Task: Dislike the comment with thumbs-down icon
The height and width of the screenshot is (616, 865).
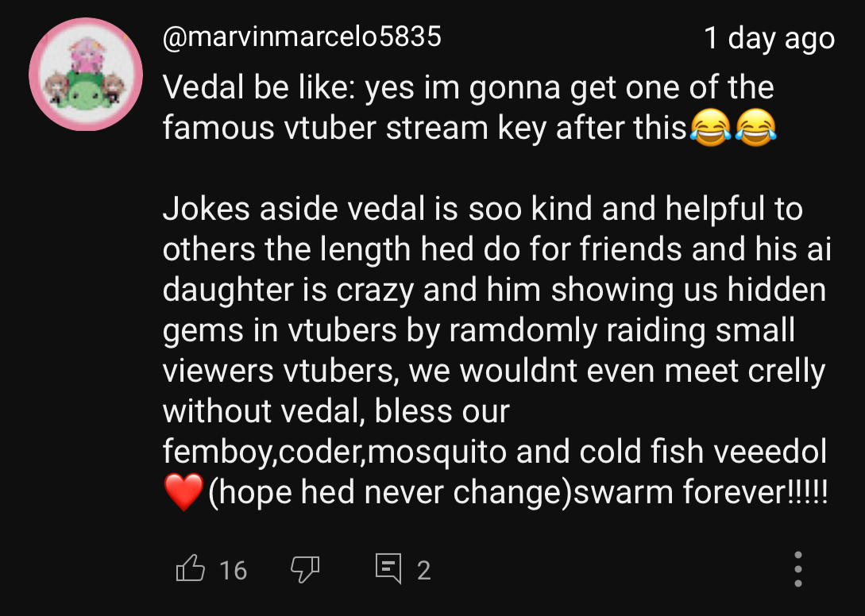Action: tap(305, 568)
